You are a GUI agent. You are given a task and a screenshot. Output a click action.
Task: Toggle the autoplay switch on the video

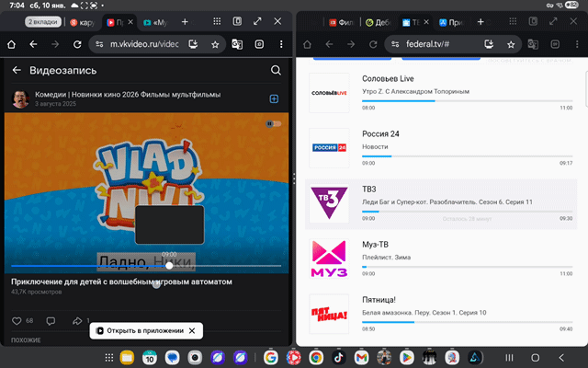click(x=273, y=123)
